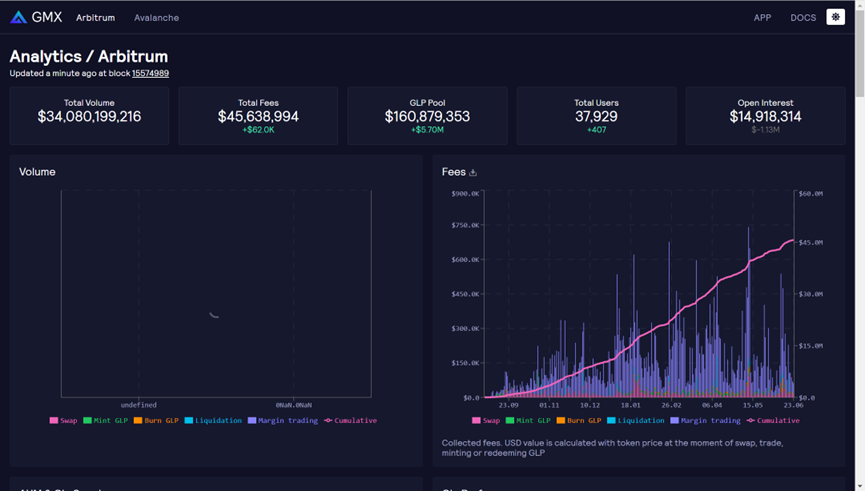Click the GMX logo icon
This screenshot has height=491, width=865.
pyautogui.click(x=18, y=17)
